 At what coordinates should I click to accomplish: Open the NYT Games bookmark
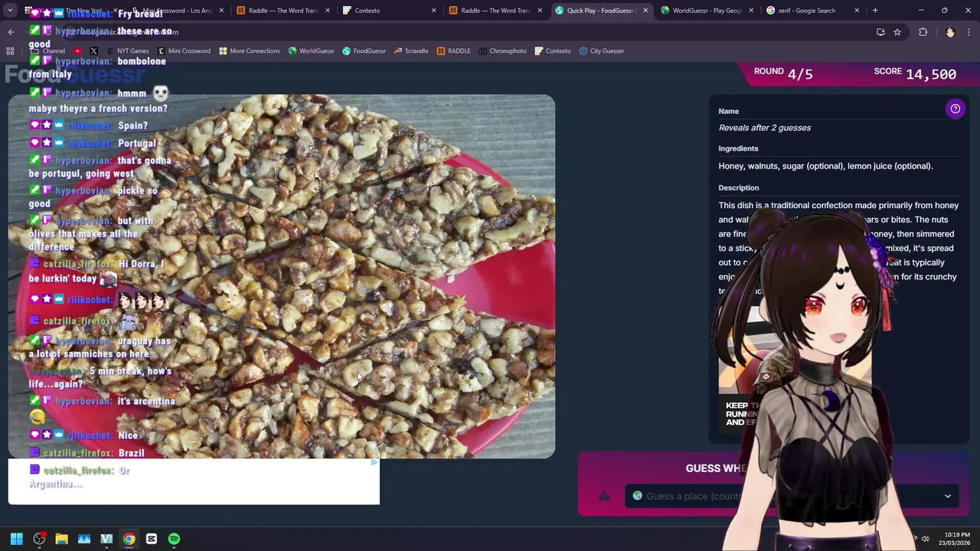[x=128, y=51]
